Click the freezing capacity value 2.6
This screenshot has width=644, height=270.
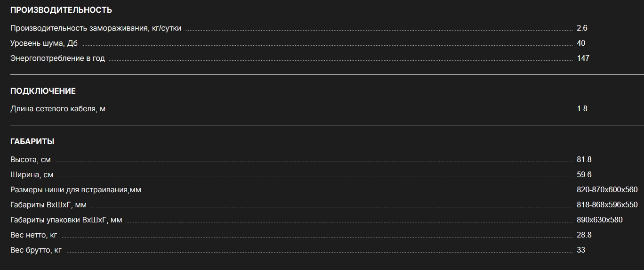click(582, 28)
